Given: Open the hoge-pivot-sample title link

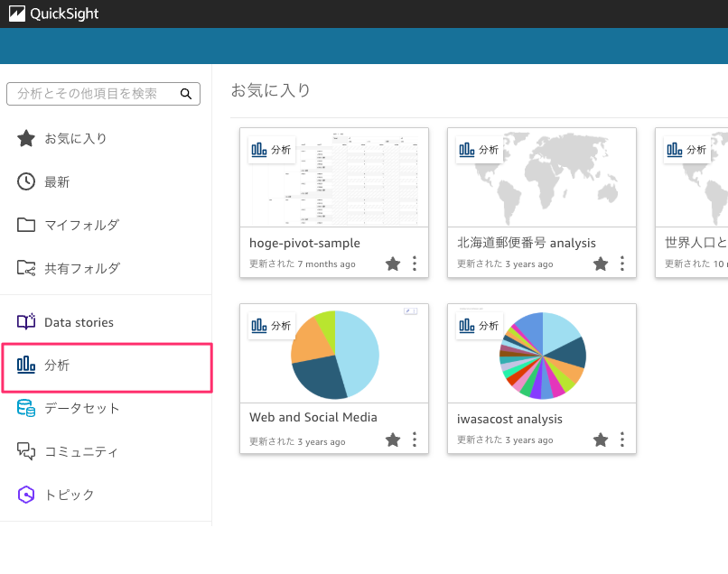Looking at the screenshot, I should point(304,243).
